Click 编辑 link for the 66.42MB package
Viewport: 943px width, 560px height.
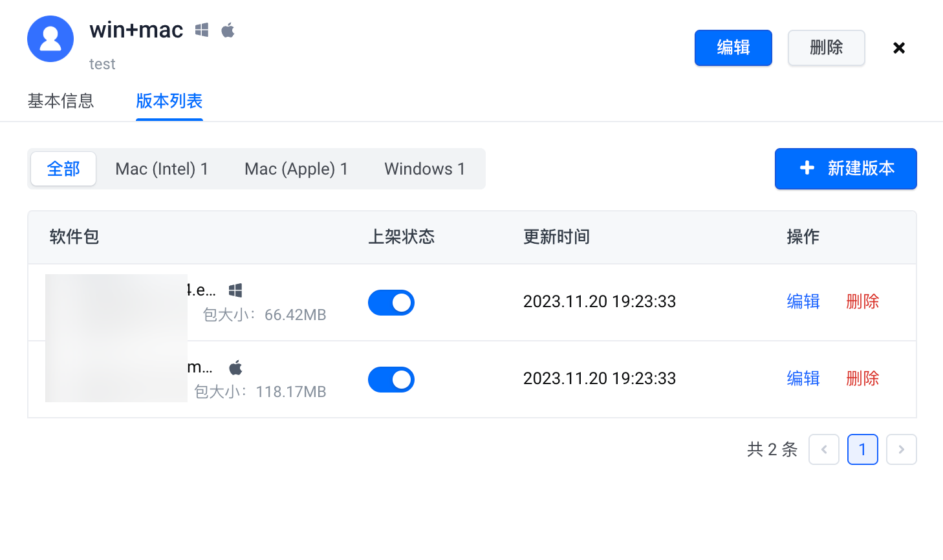[x=803, y=301]
